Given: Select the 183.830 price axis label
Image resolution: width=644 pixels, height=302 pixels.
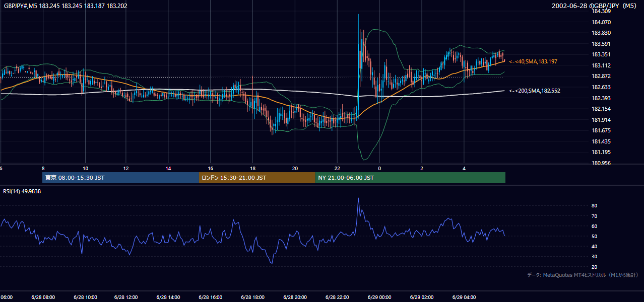Looking at the screenshot, I should click(x=601, y=33).
